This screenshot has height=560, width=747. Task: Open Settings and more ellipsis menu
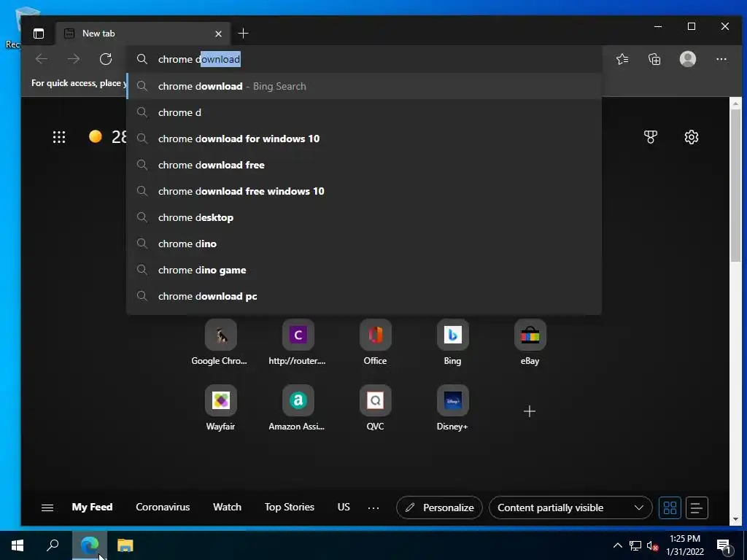pos(721,59)
